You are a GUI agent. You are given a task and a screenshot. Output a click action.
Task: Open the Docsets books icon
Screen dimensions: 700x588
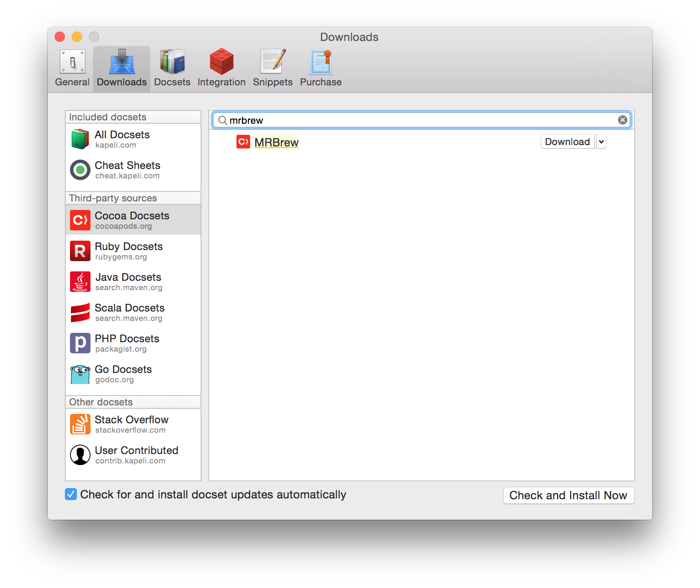[172, 62]
